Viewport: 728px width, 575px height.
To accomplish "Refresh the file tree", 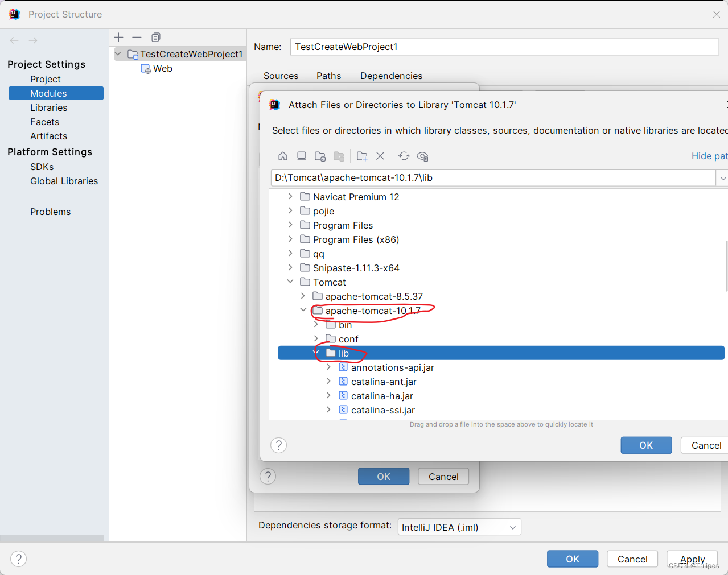I will pos(404,156).
